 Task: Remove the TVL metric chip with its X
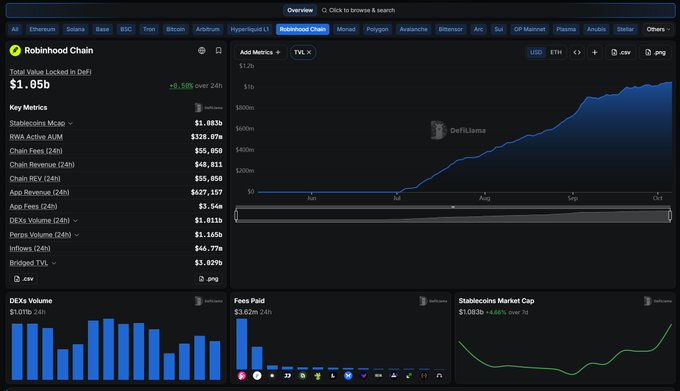309,52
